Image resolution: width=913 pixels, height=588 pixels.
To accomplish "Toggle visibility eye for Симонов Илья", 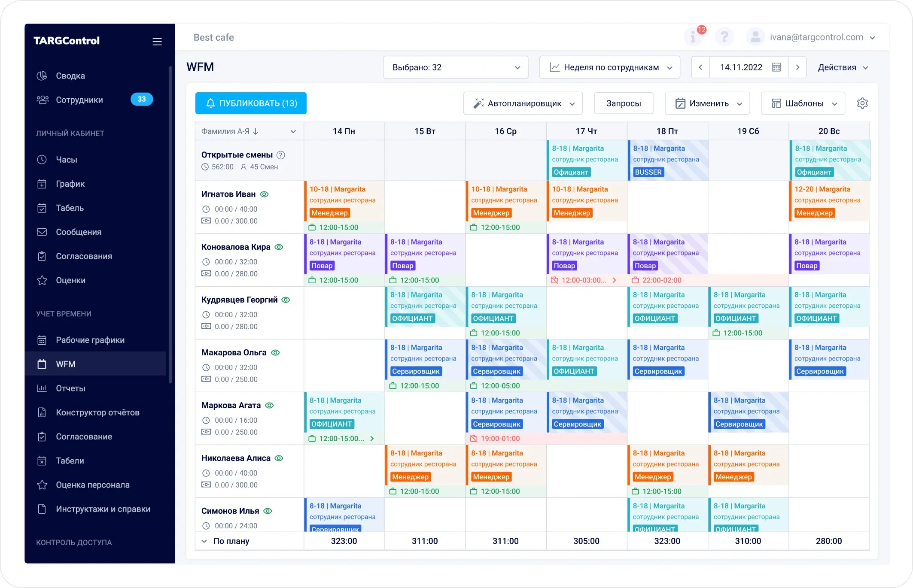I will 268,511.
